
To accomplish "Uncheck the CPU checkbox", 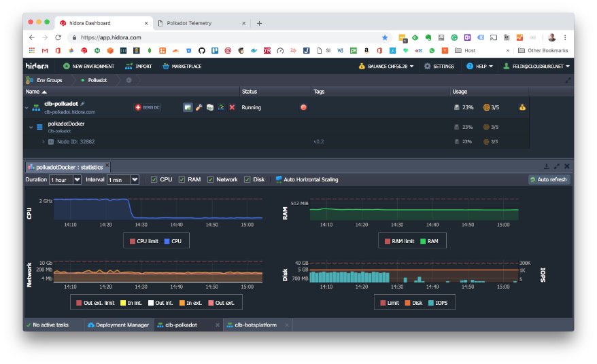I will coord(154,180).
